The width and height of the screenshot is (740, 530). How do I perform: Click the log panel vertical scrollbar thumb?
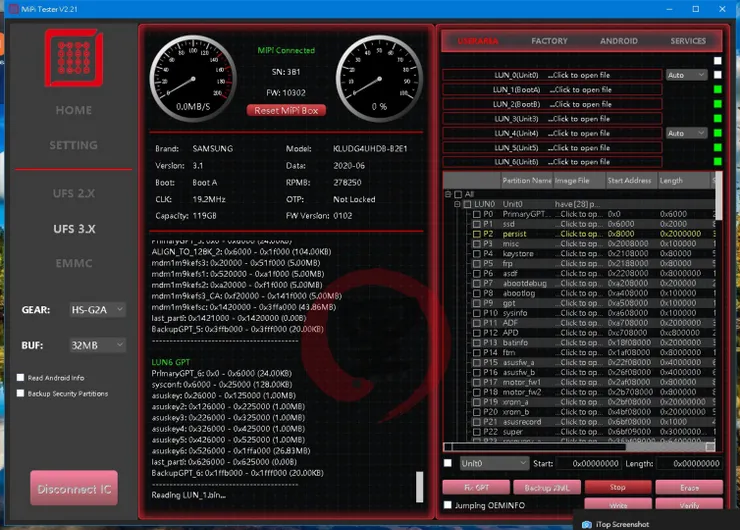[x=420, y=487]
